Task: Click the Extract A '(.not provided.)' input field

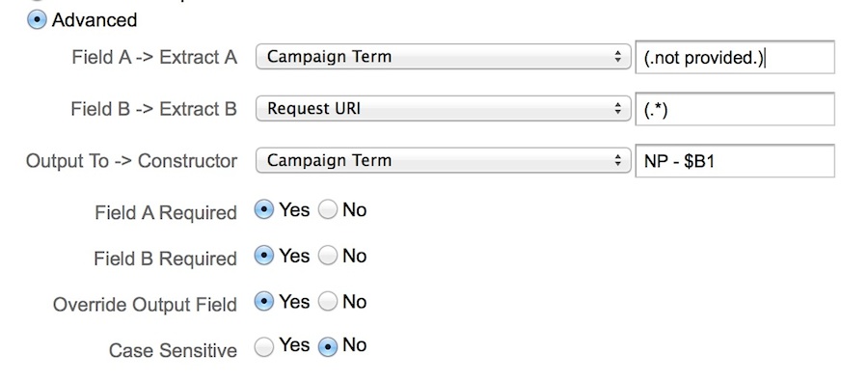Action: tap(735, 57)
